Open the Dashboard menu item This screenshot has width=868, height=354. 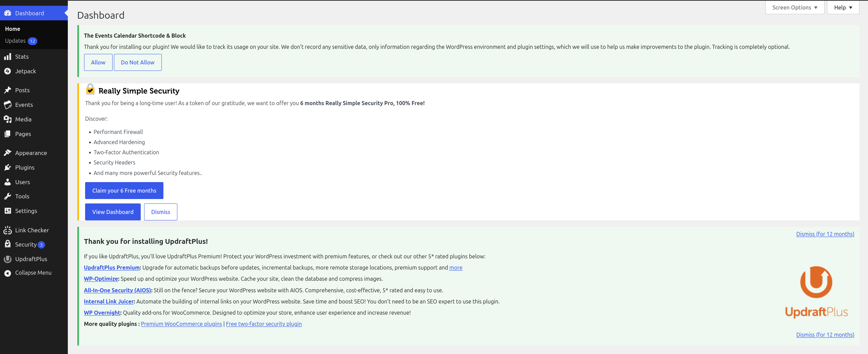click(x=34, y=13)
